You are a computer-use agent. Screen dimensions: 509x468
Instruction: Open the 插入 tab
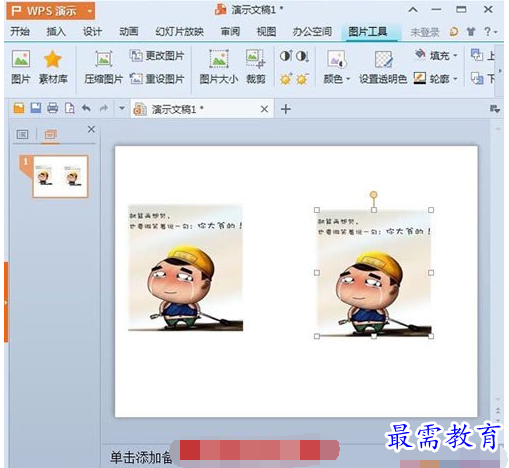56,32
